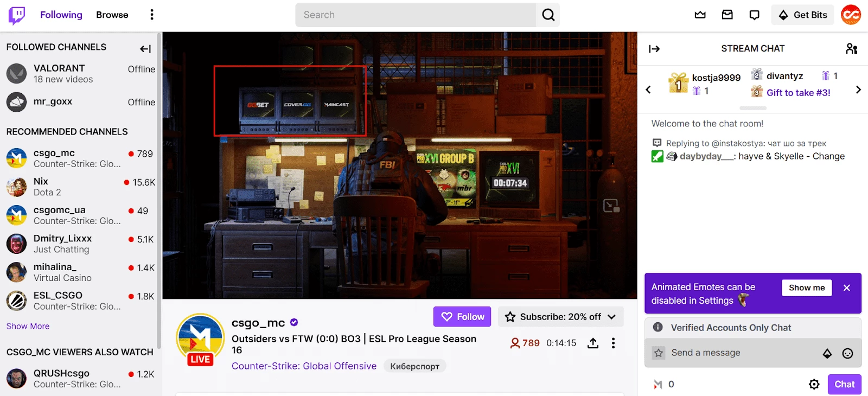
Task: Dismiss the animated emotes banner
Action: [847, 288]
